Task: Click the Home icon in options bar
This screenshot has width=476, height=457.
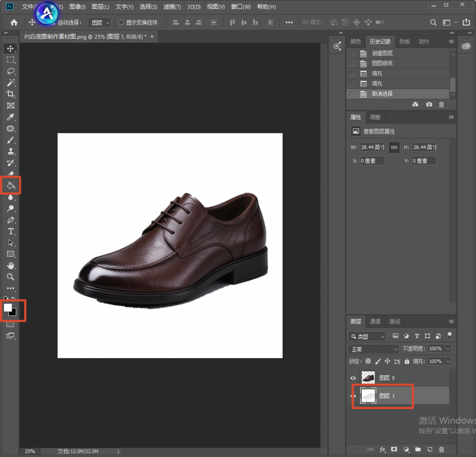Action: coord(14,22)
